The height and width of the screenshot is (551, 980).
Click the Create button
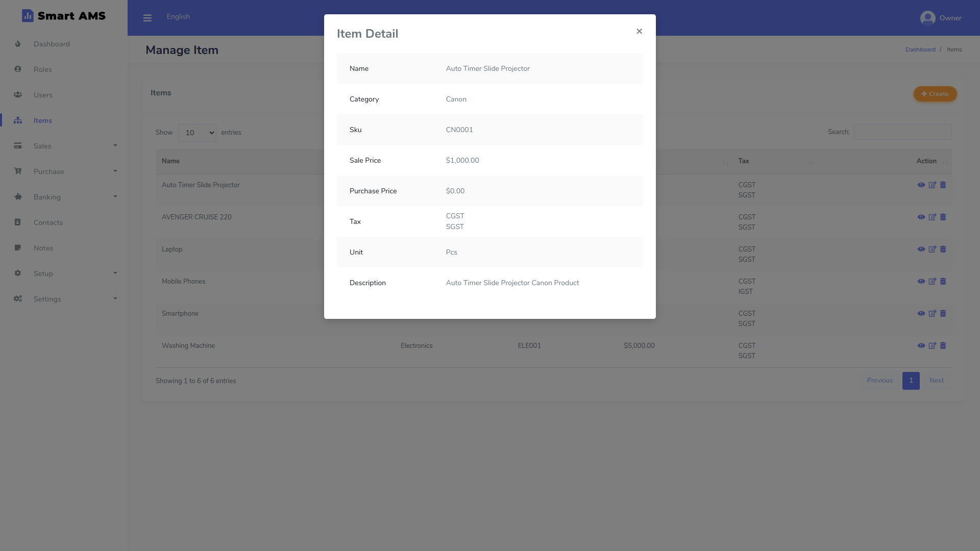pyautogui.click(x=935, y=94)
